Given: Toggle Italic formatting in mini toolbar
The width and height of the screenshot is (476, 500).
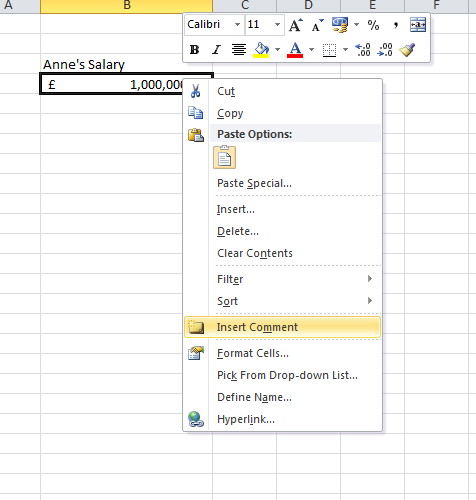Looking at the screenshot, I should [x=216, y=50].
